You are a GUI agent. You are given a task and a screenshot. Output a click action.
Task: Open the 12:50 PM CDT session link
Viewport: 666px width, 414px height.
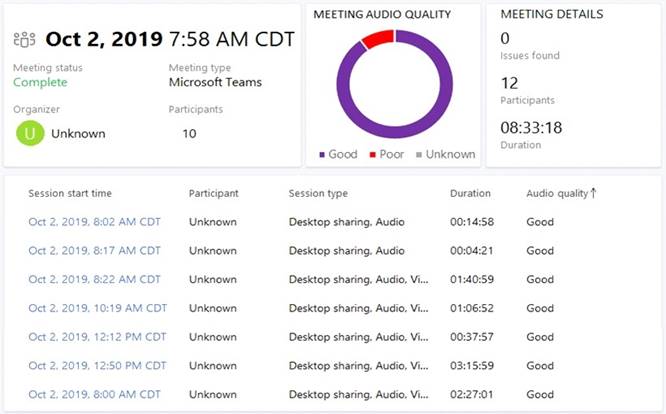[97, 366]
